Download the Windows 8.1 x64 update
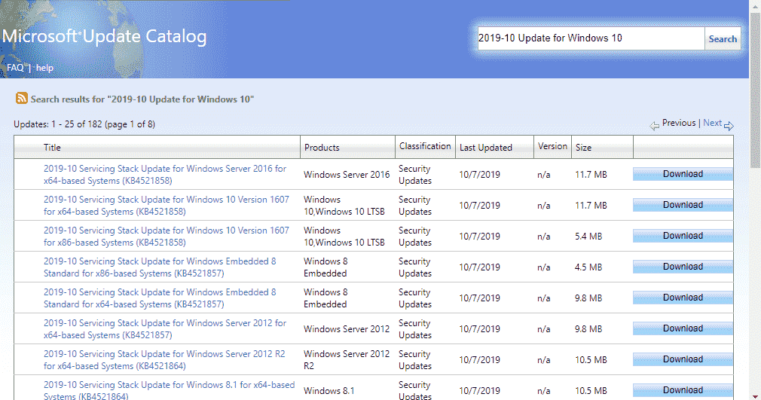Viewport: 761px width, 400px height. point(683,390)
